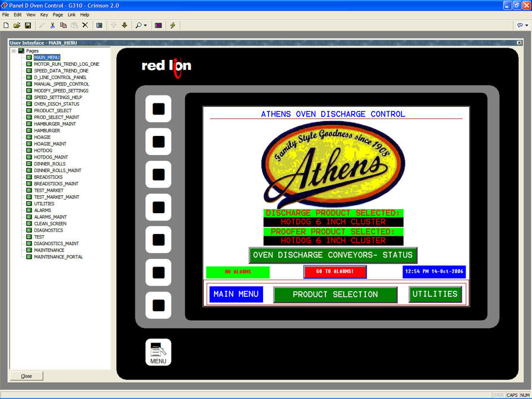
Task: Click the Open folder toolbar icon
Action: click(x=17, y=26)
